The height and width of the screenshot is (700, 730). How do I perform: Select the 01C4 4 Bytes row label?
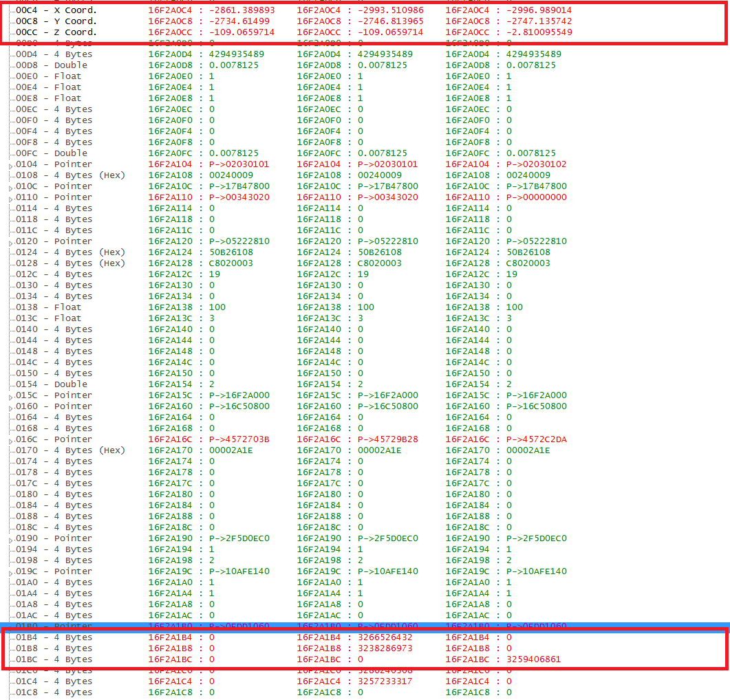54,681
